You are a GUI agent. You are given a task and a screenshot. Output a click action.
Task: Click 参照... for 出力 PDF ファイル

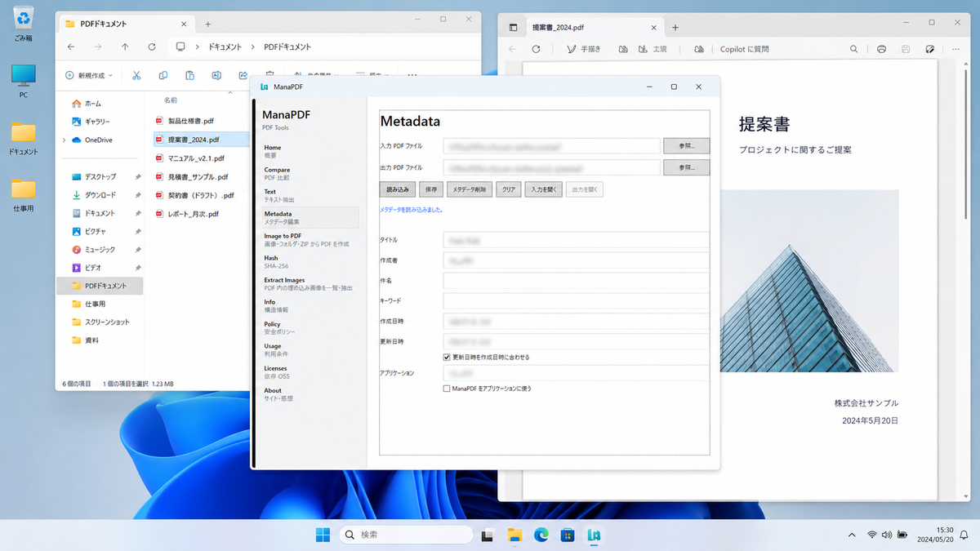pyautogui.click(x=686, y=167)
